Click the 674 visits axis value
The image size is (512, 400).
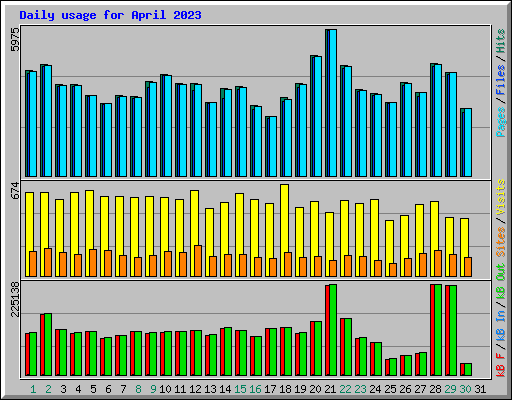[15, 191]
